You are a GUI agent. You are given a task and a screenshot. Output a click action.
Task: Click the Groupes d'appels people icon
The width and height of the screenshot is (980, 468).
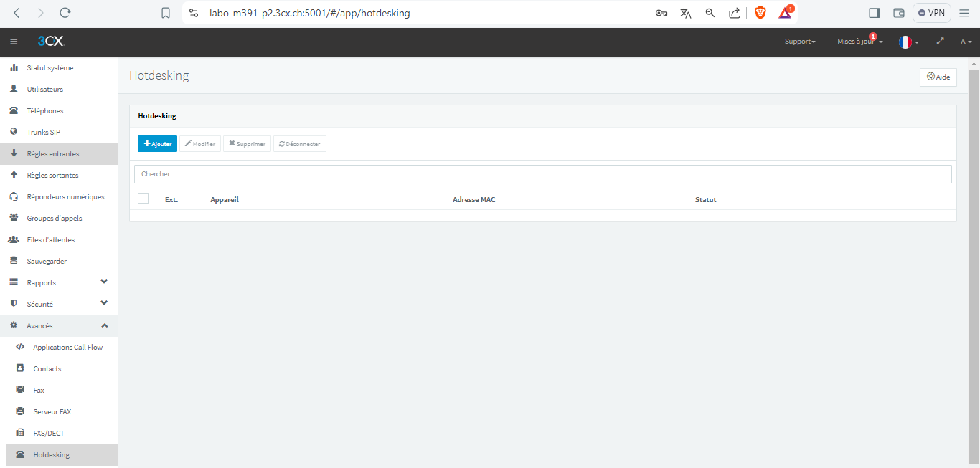(14, 218)
